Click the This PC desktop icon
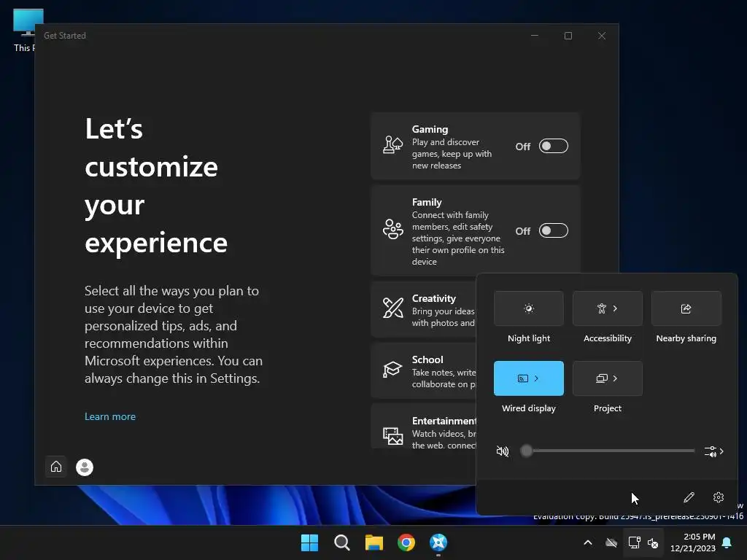This screenshot has height=560, width=747. pyautogui.click(x=24, y=31)
